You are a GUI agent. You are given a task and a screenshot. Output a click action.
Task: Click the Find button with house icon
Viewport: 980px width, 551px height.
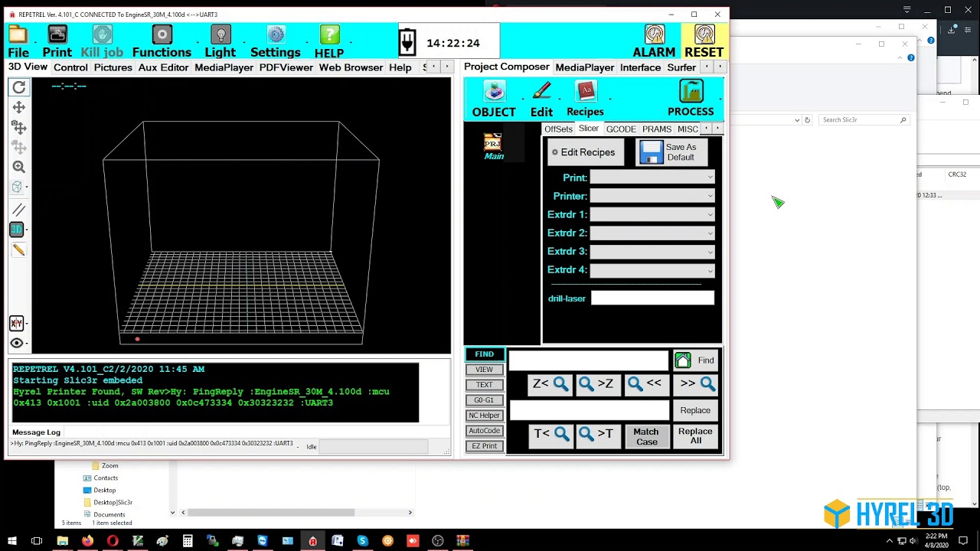coord(695,360)
